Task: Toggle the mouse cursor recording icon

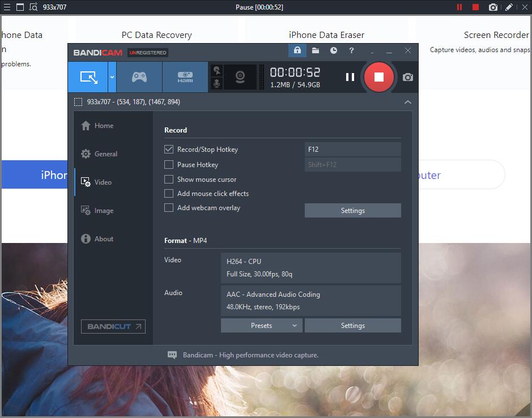Action: [x=217, y=71]
